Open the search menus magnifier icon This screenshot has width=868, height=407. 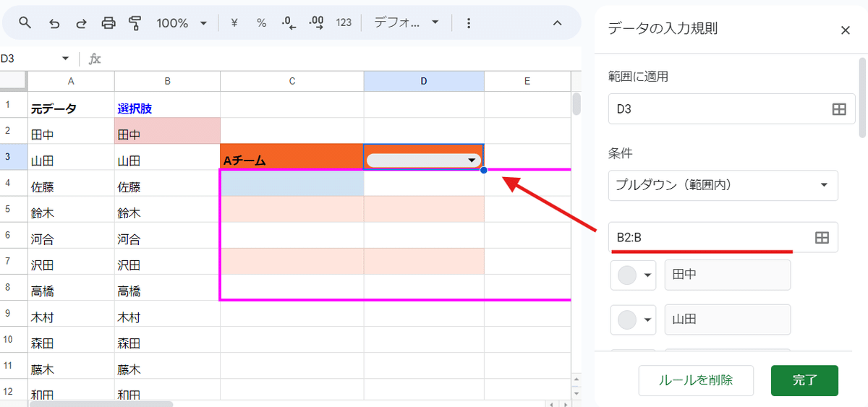click(25, 23)
